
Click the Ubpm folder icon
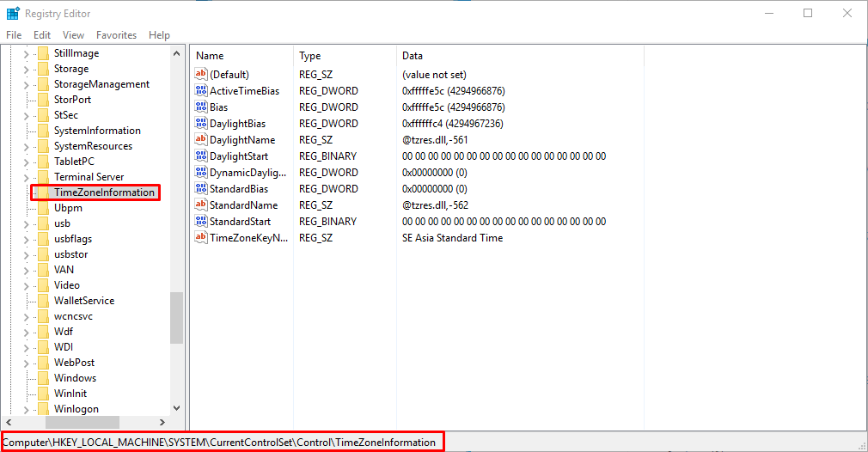(x=43, y=208)
